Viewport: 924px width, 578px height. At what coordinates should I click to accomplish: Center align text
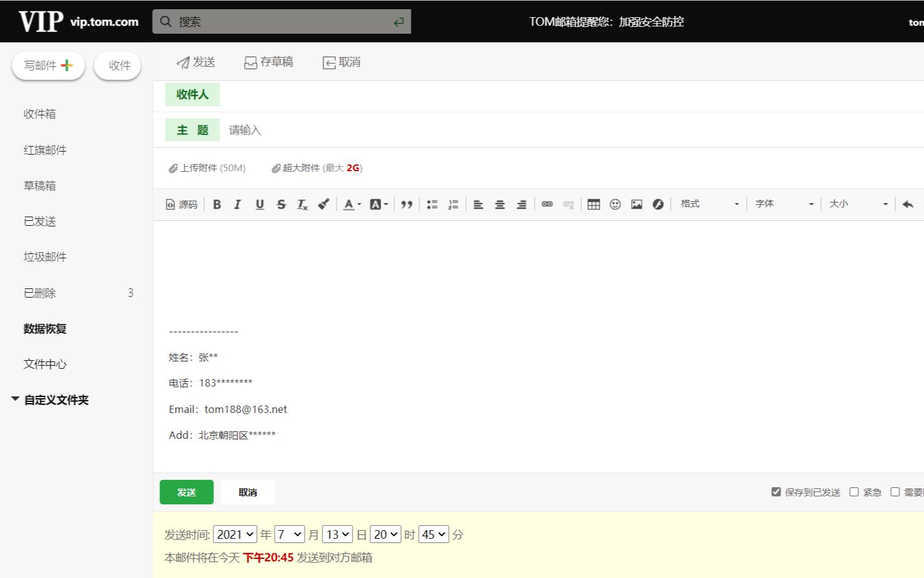tap(500, 204)
